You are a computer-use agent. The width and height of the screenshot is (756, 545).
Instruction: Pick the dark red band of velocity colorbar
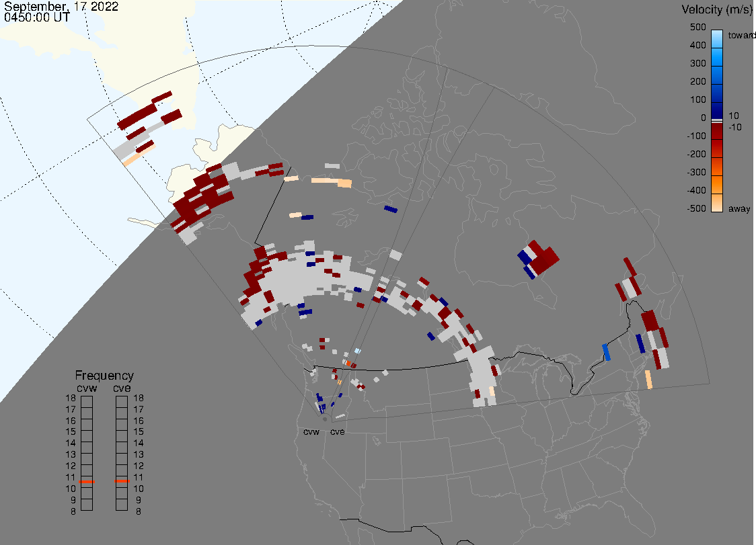(717, 132)
